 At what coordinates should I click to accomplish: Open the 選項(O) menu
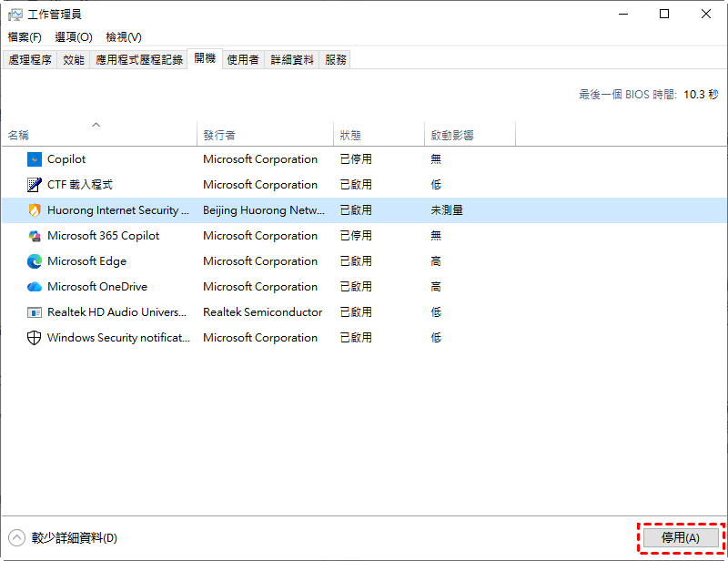(x=74, y=37)
